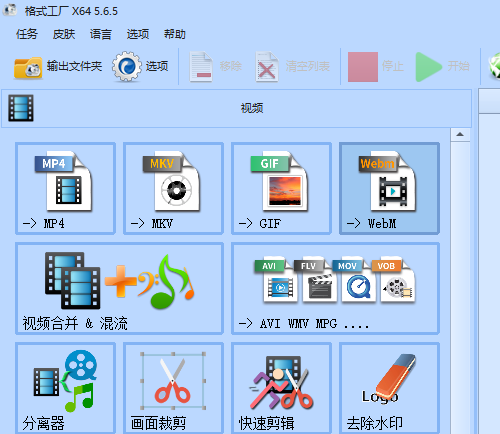The image size is (500, 434).
Task: Open the 帮助 menu
Action: point(175,34)
